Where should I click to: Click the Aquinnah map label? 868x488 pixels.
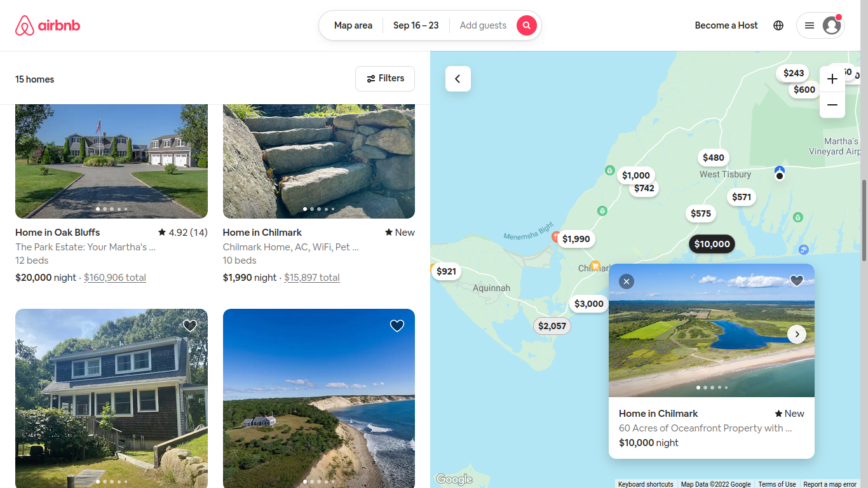pyautogui.click(x=491, y=288)
